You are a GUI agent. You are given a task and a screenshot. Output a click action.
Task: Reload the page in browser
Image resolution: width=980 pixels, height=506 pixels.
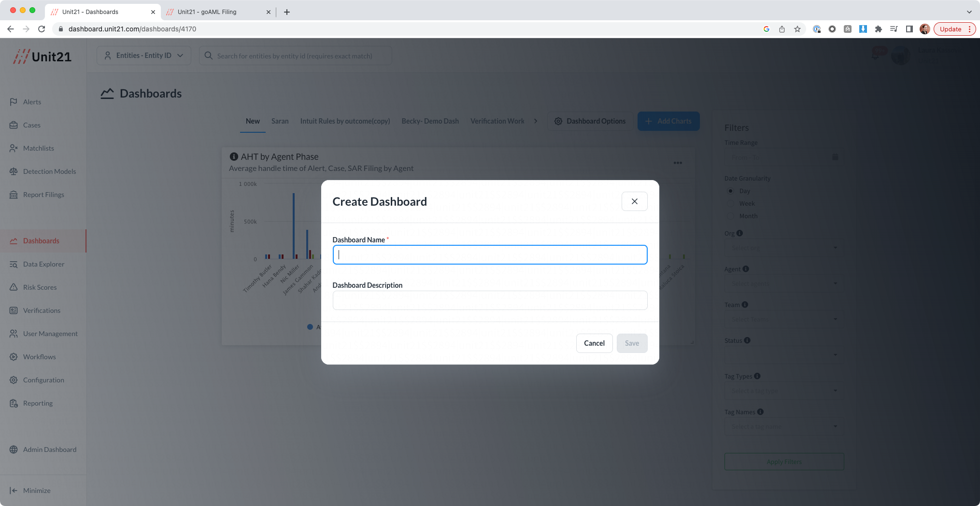[x=42, y=29]
